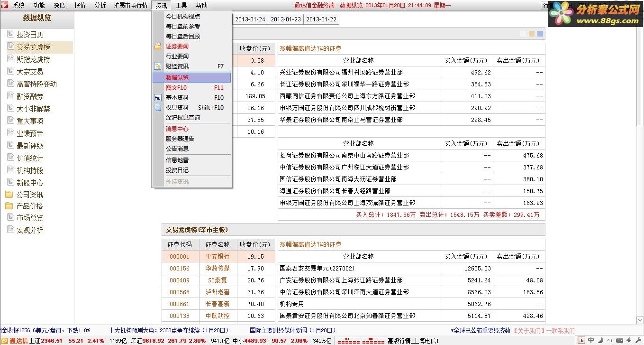Click the icon beside 财经资讯 menu entry
This screenshot has width=644, height=345.
pos(158,66)
